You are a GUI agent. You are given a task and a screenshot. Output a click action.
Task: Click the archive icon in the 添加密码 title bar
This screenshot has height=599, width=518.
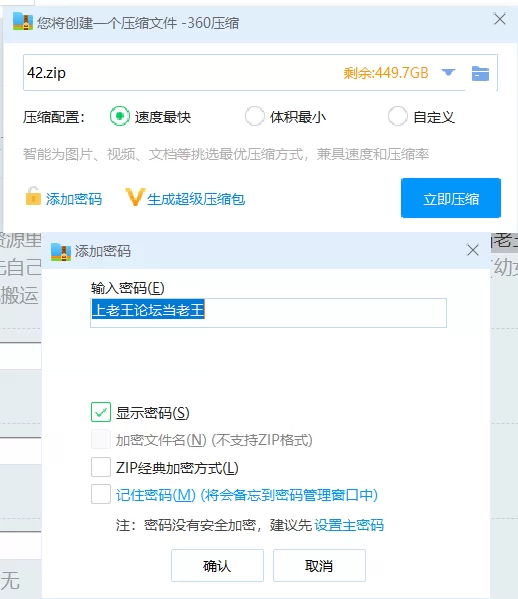pyautogui.click(x=61, y=252)
